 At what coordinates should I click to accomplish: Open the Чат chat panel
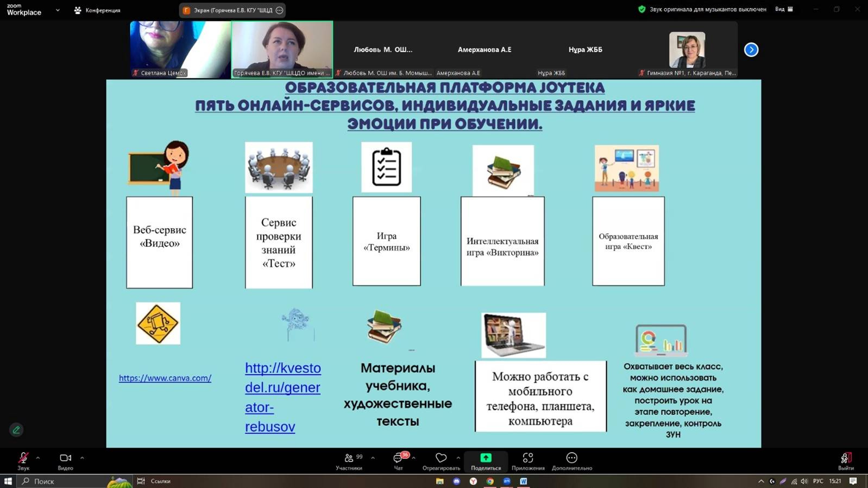point(398,461)
